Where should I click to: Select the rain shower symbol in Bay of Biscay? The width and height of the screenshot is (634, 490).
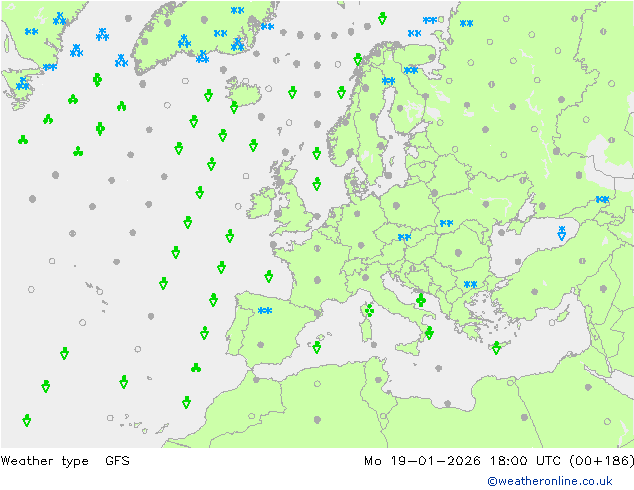pos(268,277)
